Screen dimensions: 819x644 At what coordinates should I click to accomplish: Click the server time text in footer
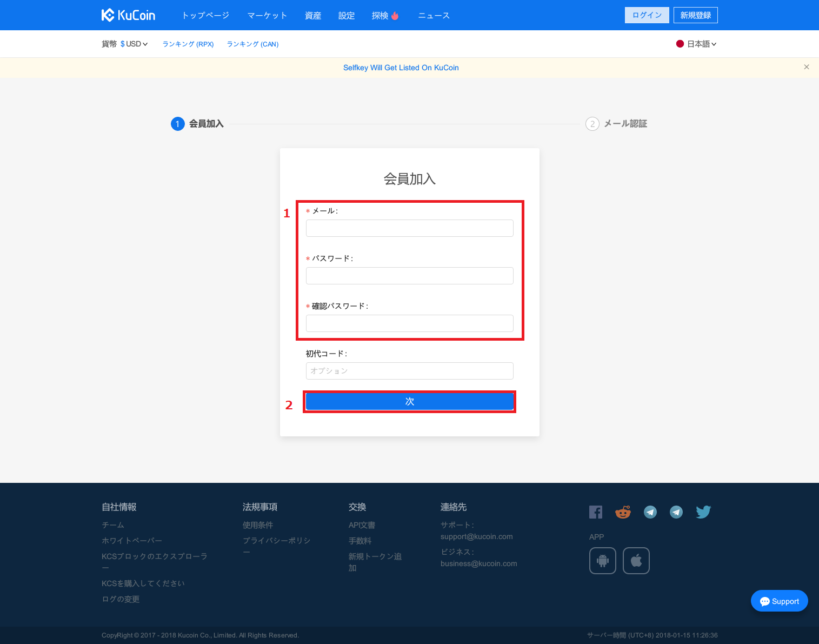click(x=652, y=635)
